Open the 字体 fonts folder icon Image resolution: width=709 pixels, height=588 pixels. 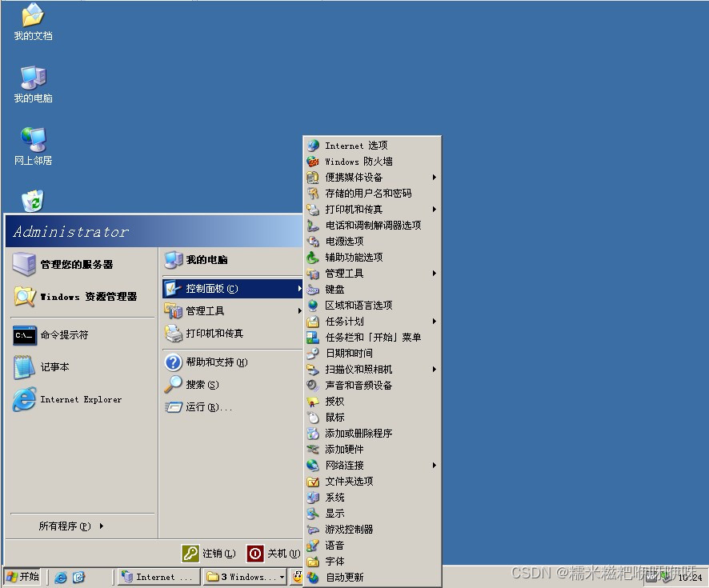coord(313,562)
